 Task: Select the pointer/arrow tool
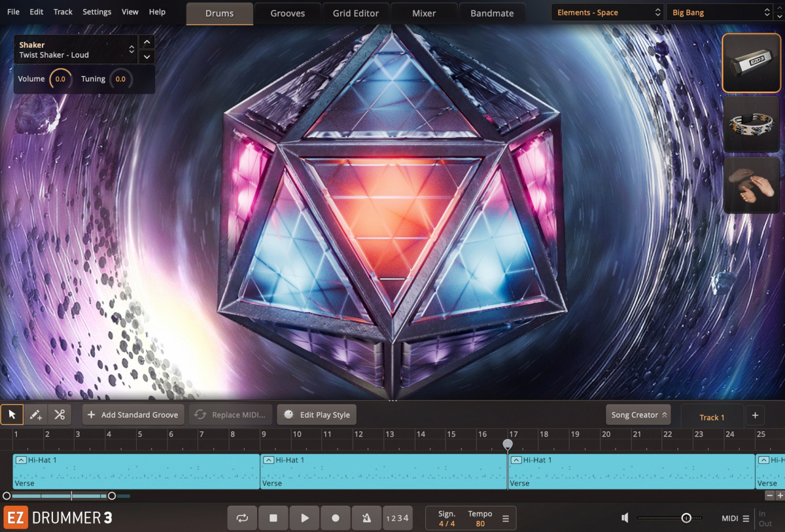point(12,414)
